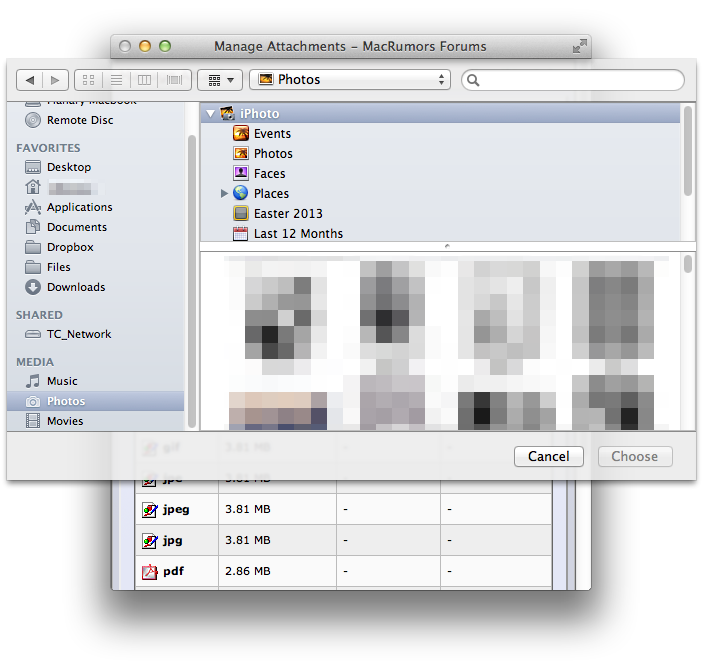Click the Choose button
The width and height of the screenshot is (703, 669).
[635, 456]
